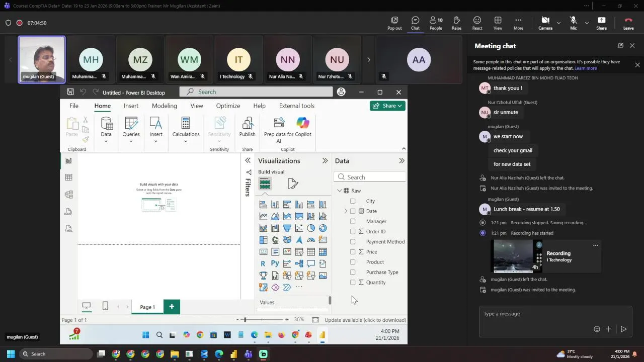Insert the R script visual

pos(263,263)
